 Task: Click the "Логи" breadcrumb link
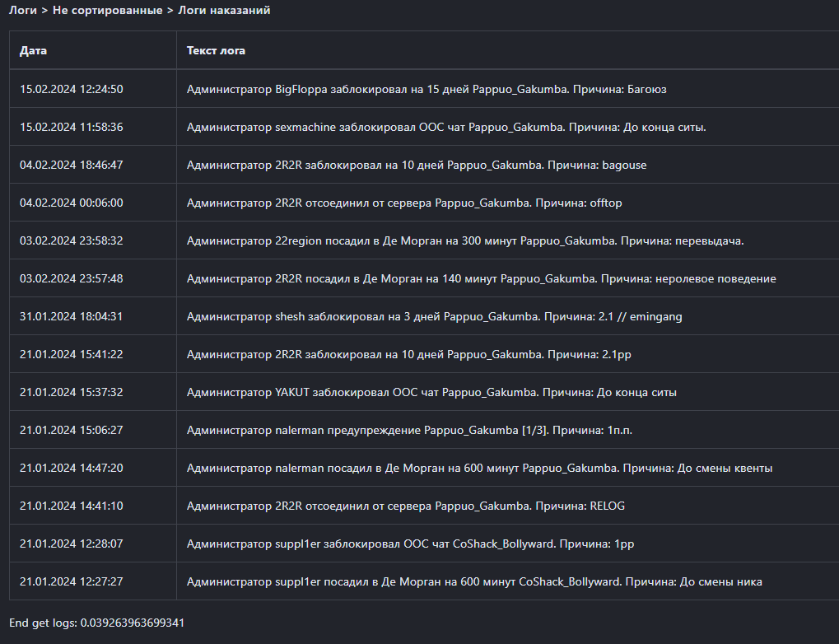[x=23, y=11]
